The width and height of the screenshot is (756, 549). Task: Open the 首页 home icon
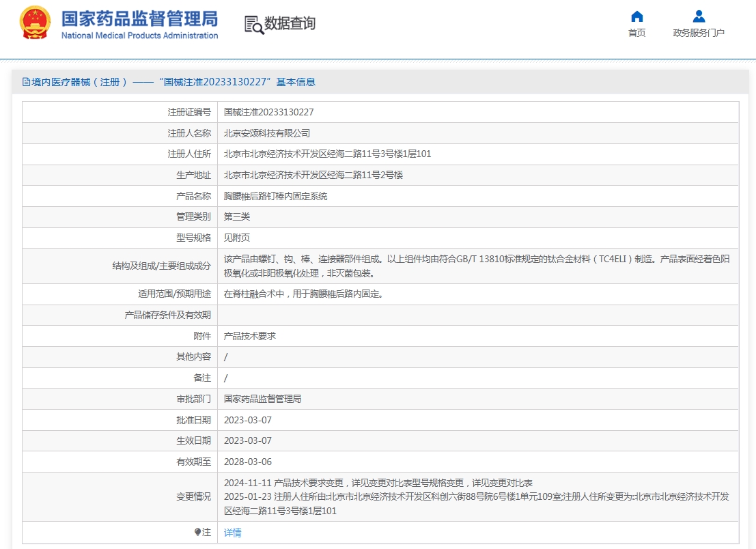[637, 17]
